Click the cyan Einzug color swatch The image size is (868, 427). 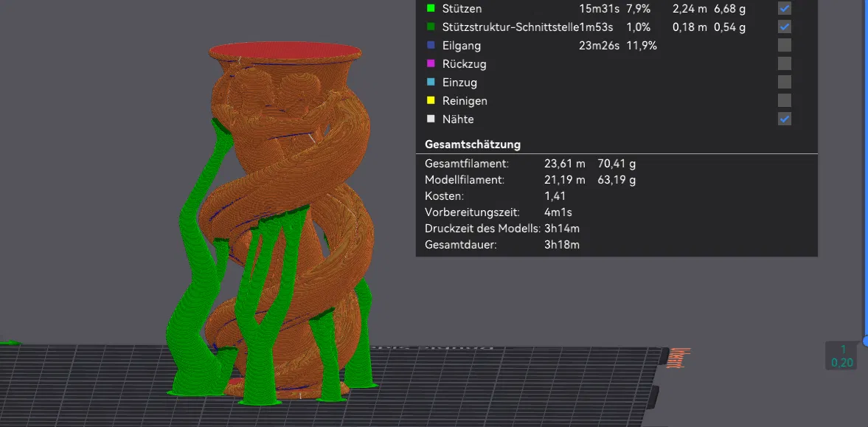pos(431,82)
